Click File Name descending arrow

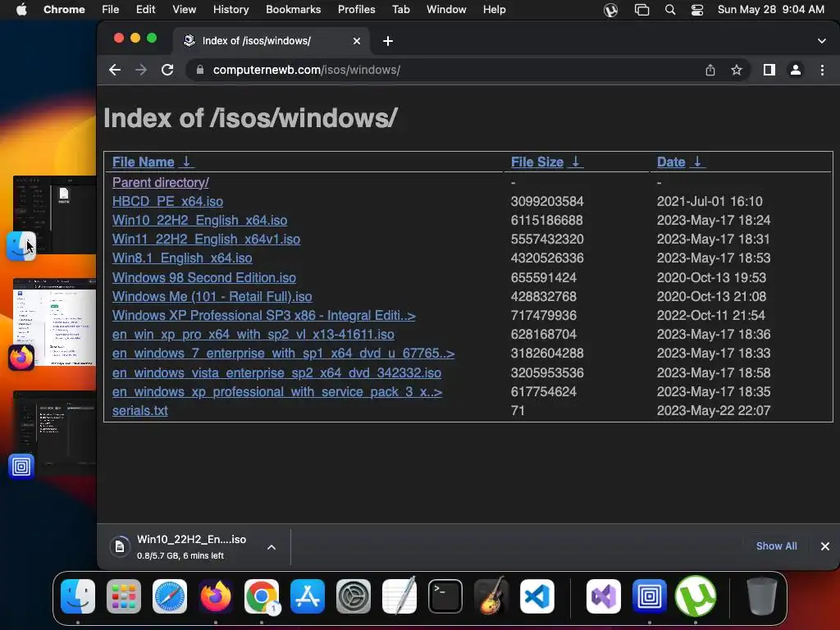pos(186,162)
